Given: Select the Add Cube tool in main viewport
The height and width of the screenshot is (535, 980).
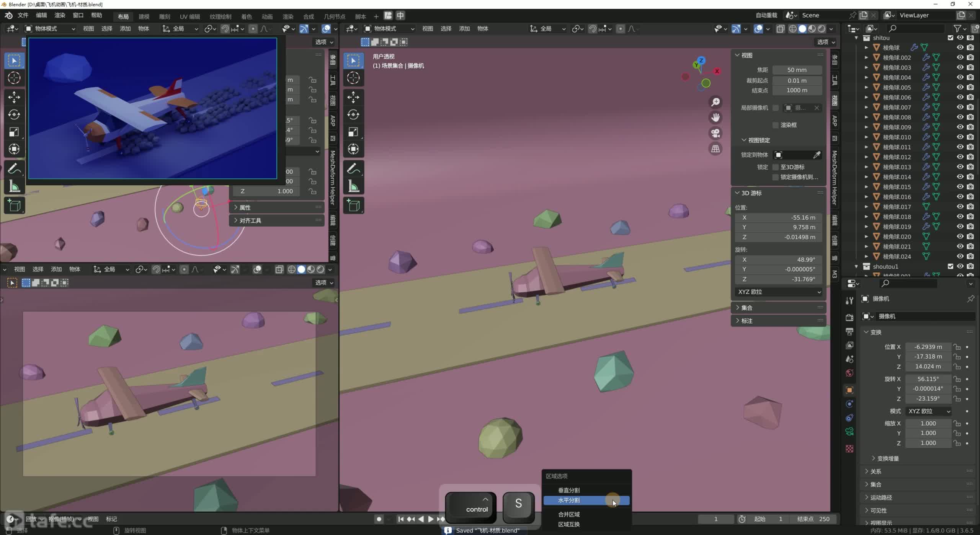Looking at the screenshot, I should click(x=353, y=206).
